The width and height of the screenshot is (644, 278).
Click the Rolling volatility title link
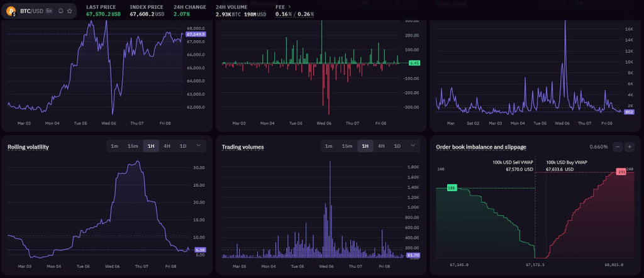pos(28,147)
